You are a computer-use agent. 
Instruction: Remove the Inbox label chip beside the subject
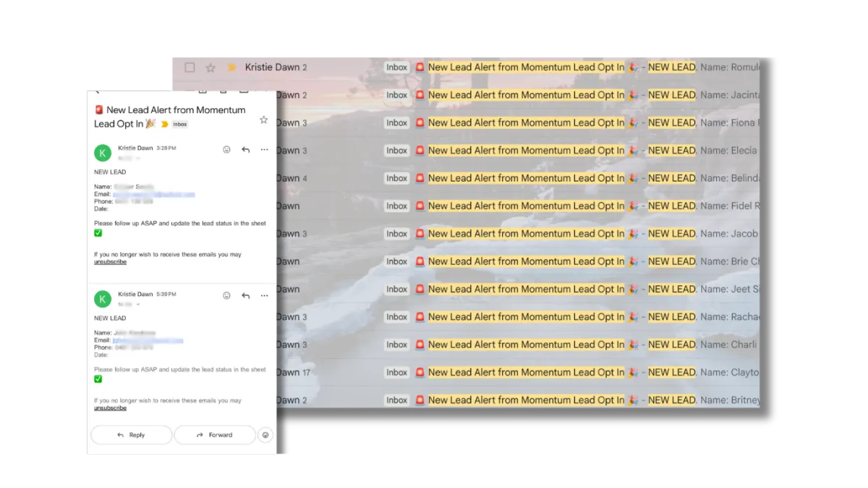pyautogui.click(x=179, y=125)
